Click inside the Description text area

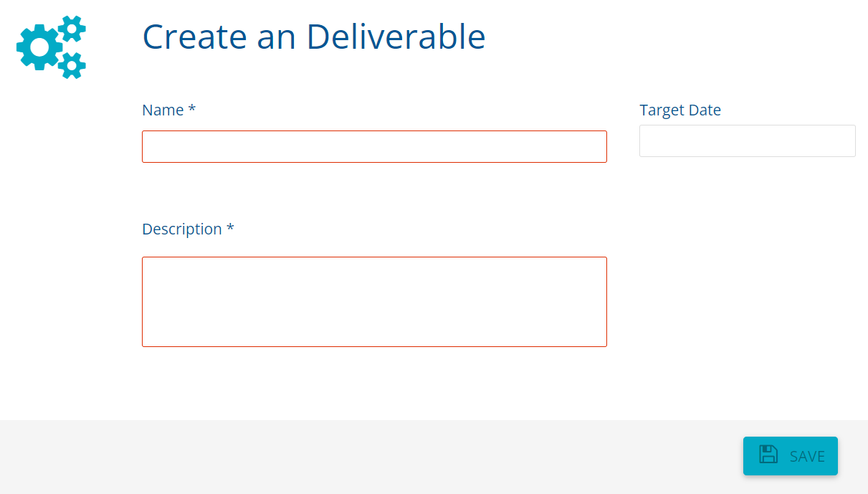tap(374, 301)
